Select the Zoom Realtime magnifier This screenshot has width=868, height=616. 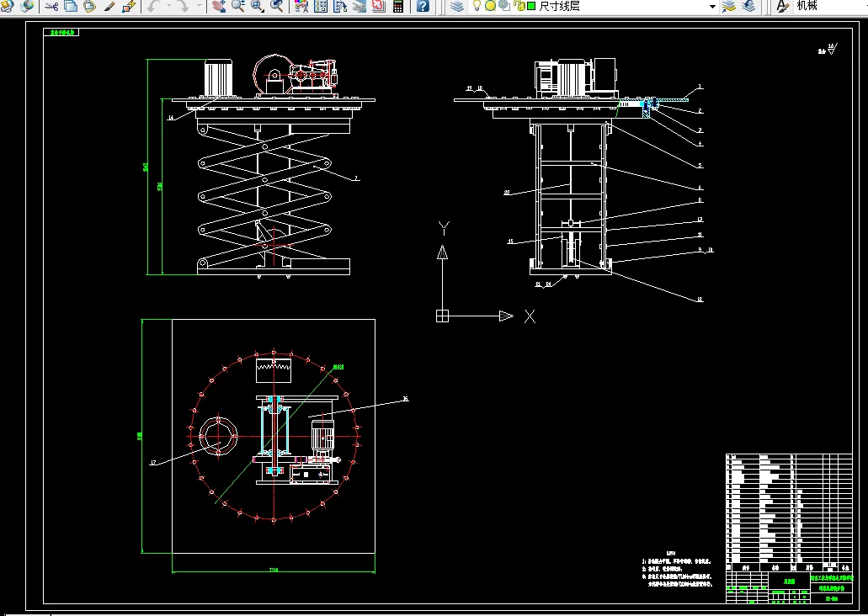coord(238,6)
